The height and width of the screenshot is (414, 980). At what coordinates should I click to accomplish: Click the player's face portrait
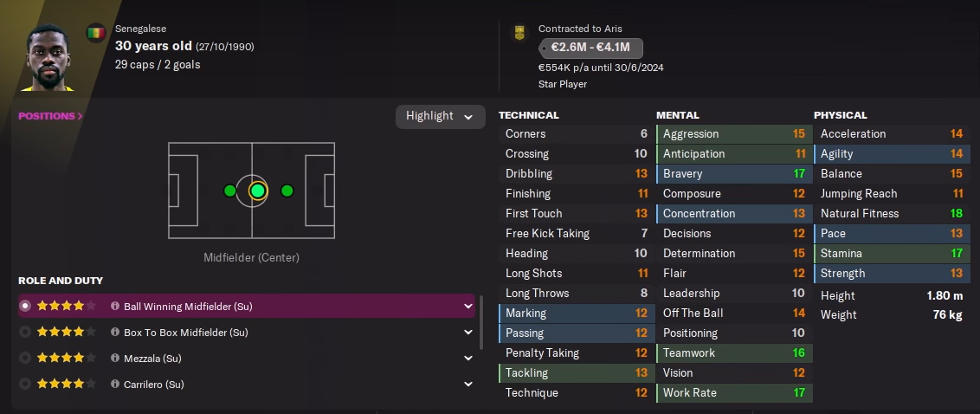coord(48,57)
